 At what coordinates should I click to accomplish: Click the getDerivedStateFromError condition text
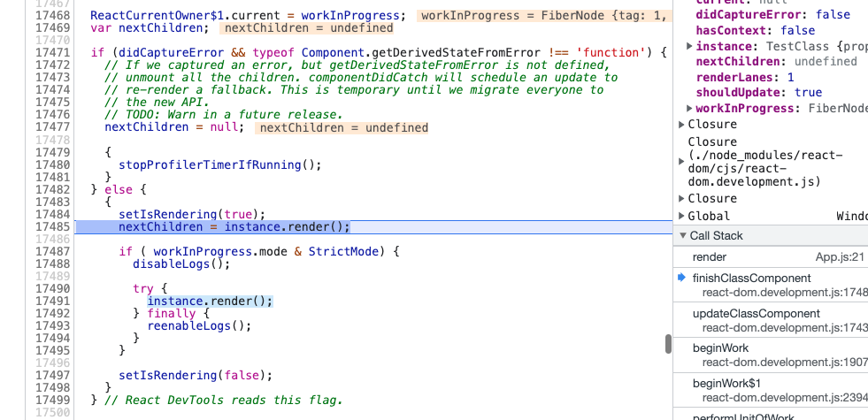pyautogui.click(x=457, y=52)
